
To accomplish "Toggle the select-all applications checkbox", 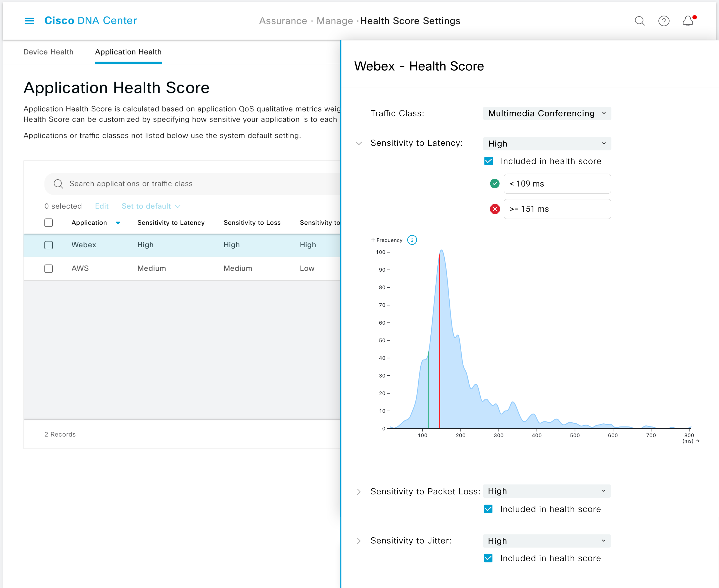I will [x=49, y=222].
